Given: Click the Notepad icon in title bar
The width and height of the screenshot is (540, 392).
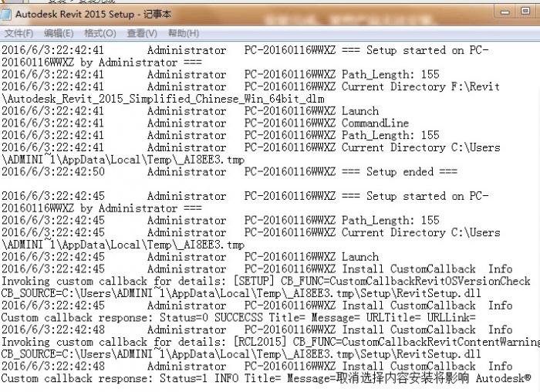Looking at the screenshot, I should tap(8, 14).
